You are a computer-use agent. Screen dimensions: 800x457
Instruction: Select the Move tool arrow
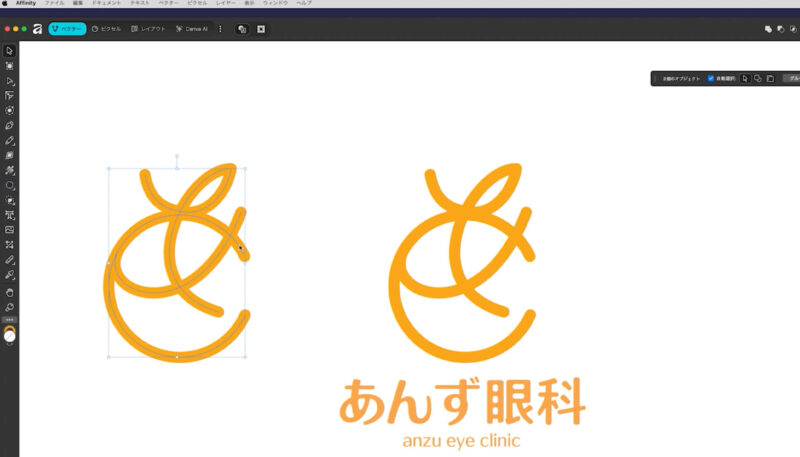(x=9, y=50)
